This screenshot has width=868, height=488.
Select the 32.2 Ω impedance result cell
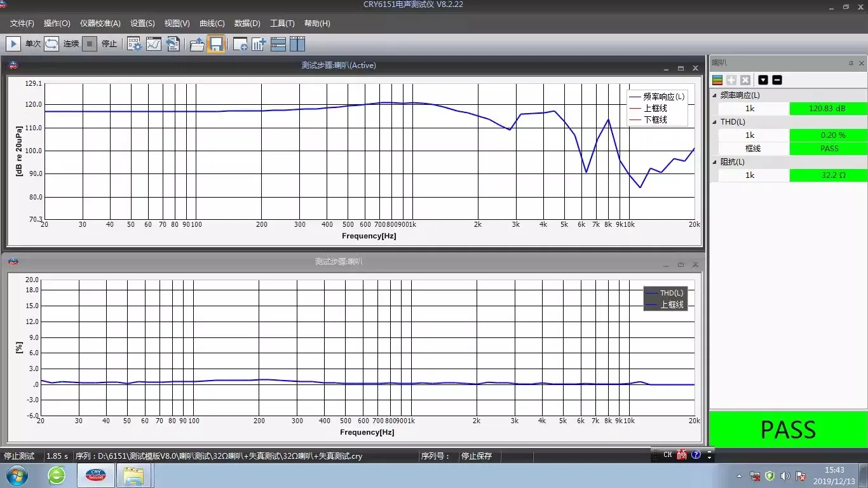pyautogui.click(x=828, y=175)
